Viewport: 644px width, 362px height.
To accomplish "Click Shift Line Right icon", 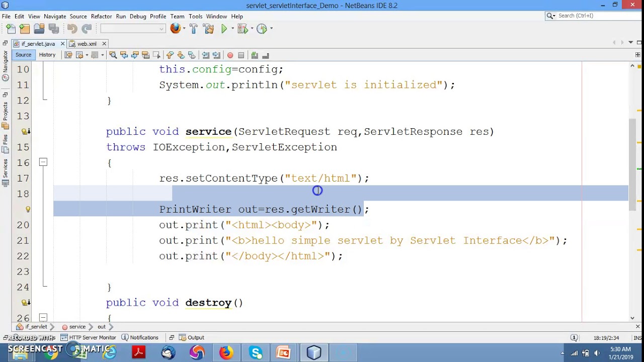I will click(216, 55).
